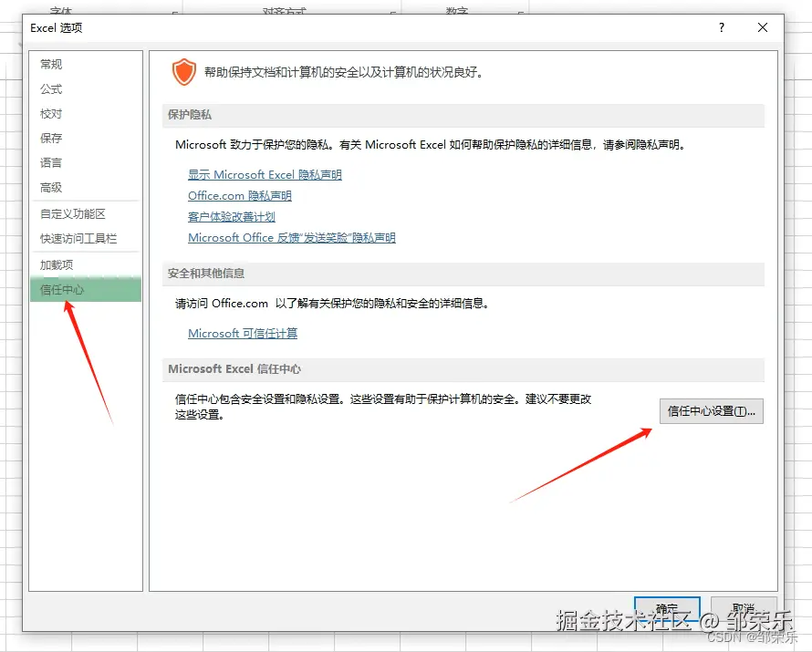Open the 公式 settings page
The width and height of the screenshot is (812, 652).
pyautogui.click(x=50, y=88)
